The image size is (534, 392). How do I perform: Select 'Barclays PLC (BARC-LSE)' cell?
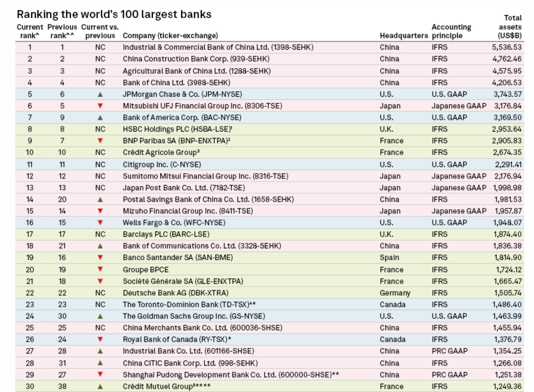[166, 234]
